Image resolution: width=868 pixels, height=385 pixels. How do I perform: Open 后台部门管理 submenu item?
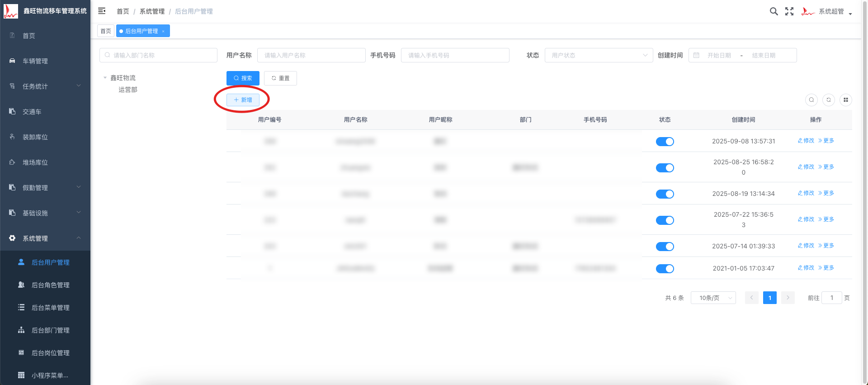pyautogui.click(x=45, y=330)
